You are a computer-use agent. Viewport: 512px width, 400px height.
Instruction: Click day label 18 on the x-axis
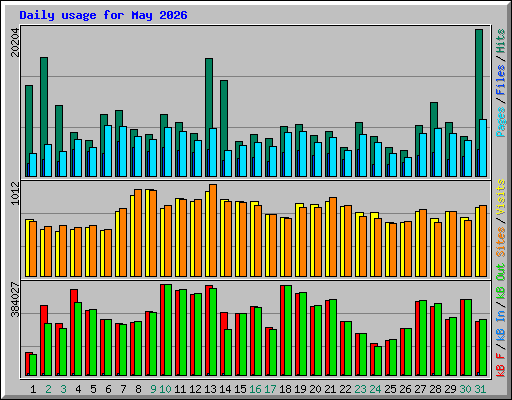click(x=285, y=389)
